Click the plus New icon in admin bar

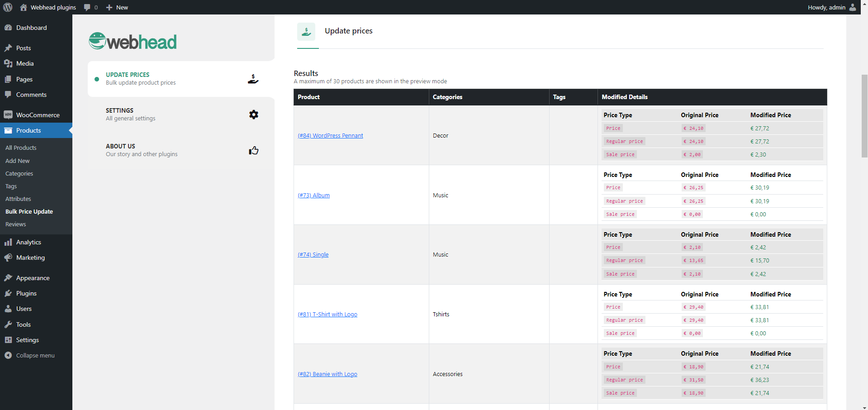tap(109, 7)
